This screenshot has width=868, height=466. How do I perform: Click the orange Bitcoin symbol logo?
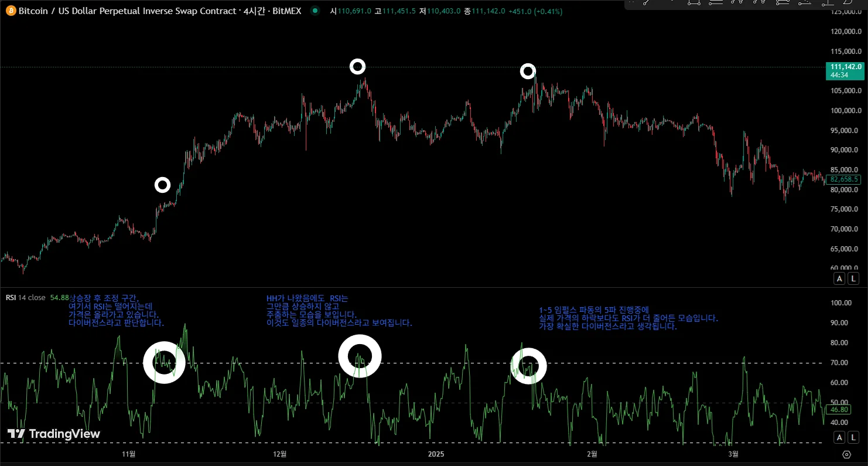[11, 11]
